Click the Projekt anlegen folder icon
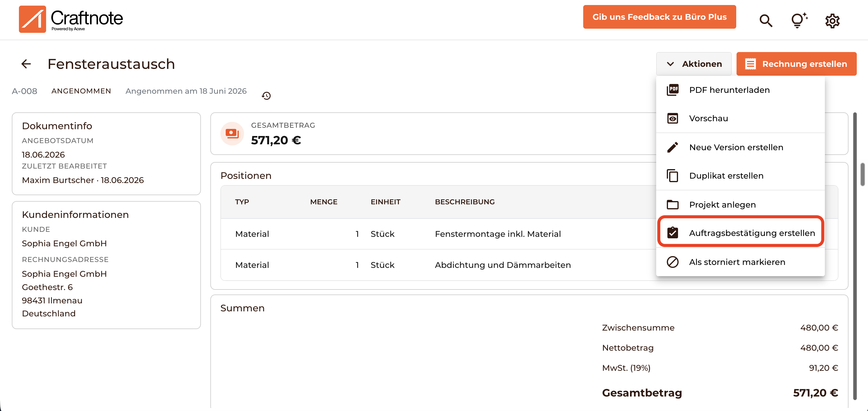The width and height of the screenshot is (868, 411). coord(672,205)
